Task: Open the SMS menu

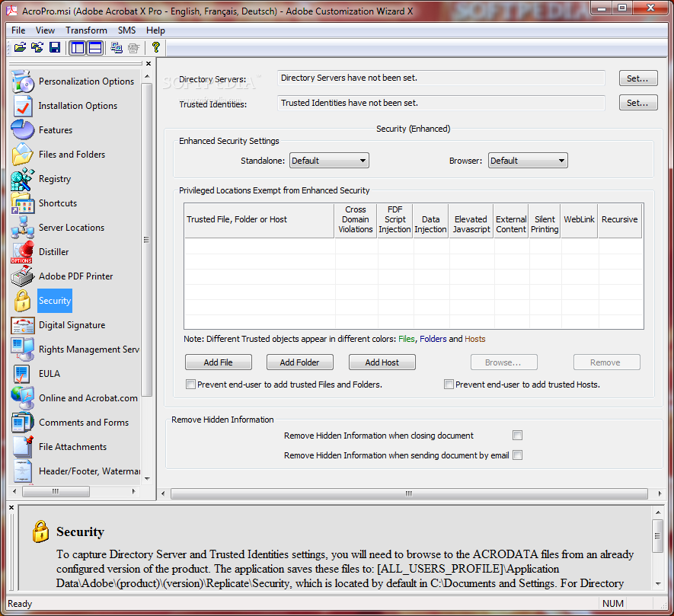Action: click(127, 30)
